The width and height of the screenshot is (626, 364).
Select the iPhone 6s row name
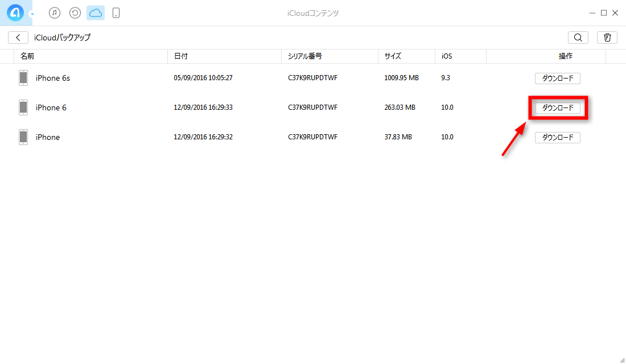53,78
